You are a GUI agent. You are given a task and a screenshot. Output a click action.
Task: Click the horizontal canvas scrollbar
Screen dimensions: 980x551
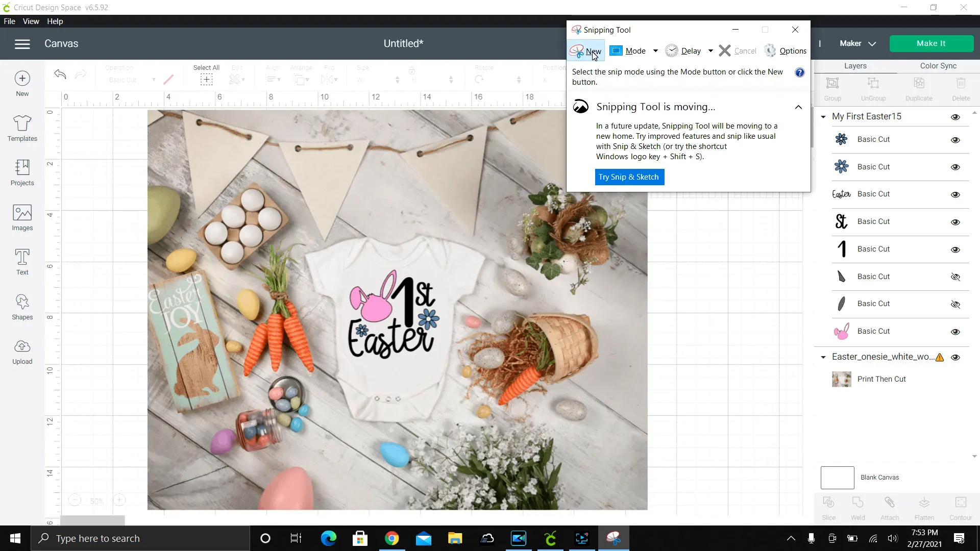pos(92,520)
